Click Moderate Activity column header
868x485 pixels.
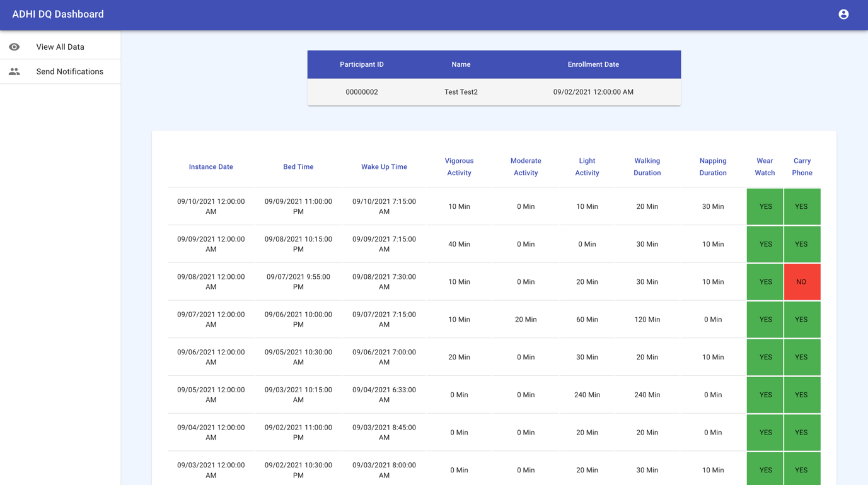[x=526, y=167]
